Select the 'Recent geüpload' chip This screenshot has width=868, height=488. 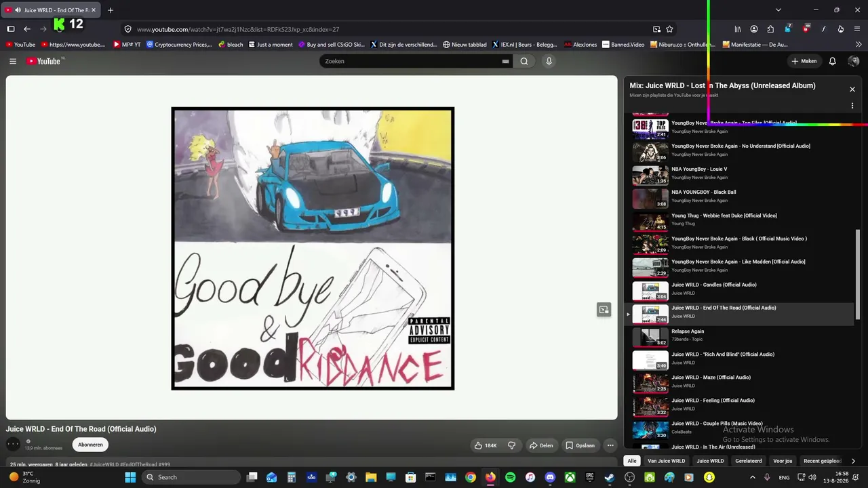823,461
